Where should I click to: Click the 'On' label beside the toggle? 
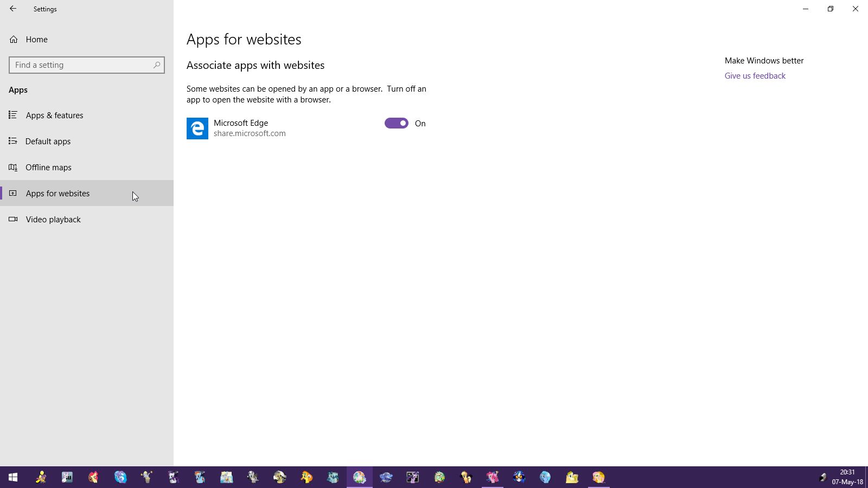pos(420,124)
